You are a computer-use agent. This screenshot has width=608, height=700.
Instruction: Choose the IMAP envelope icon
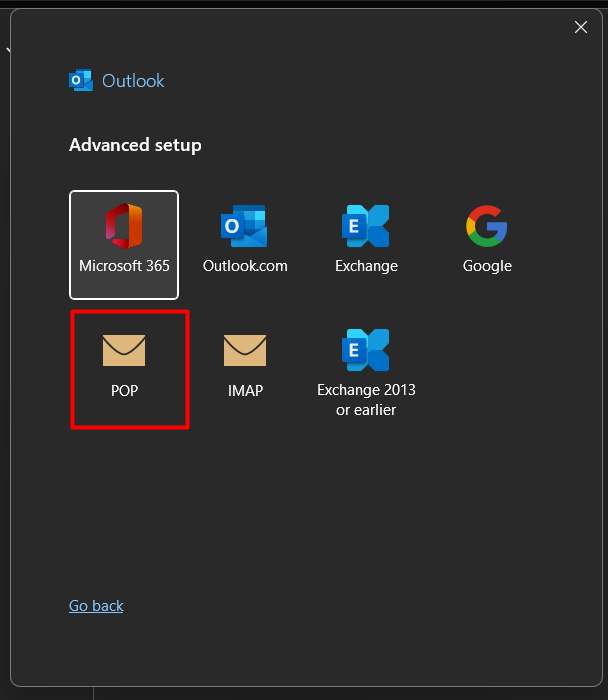click(244, 350)
